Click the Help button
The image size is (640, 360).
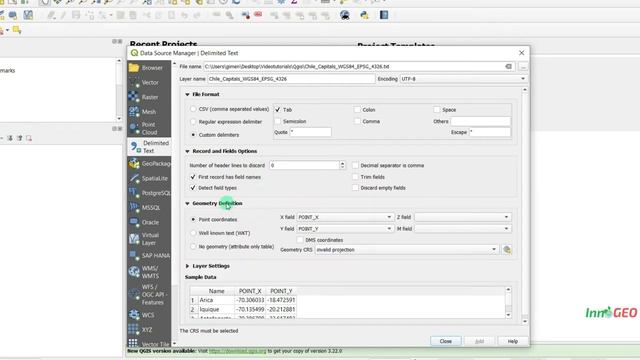pyautogui.click(x=512, y=341)
